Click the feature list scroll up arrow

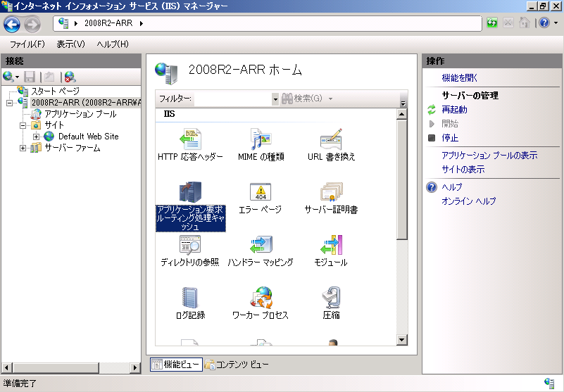[402, 115]
